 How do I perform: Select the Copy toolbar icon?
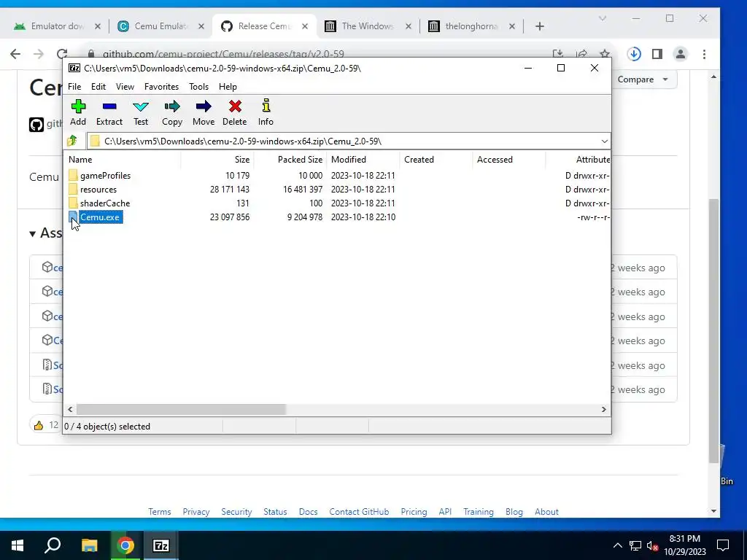click(x=172, y=106)
